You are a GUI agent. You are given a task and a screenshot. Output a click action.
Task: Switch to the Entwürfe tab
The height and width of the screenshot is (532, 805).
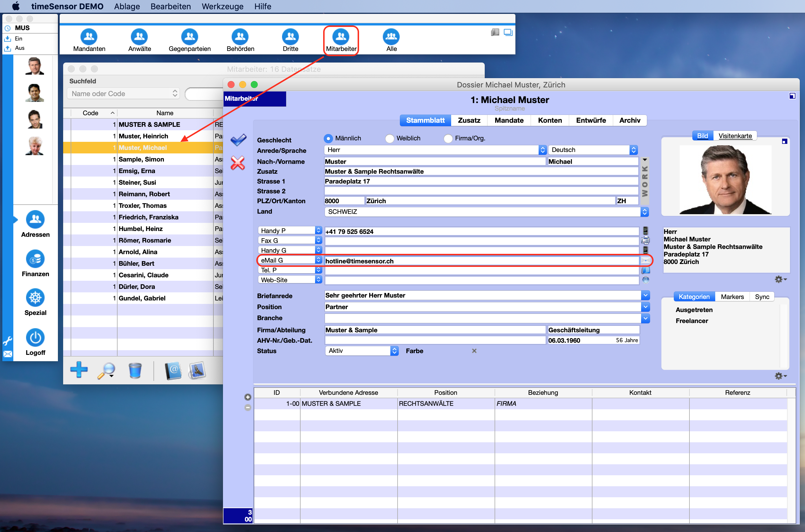591,120
